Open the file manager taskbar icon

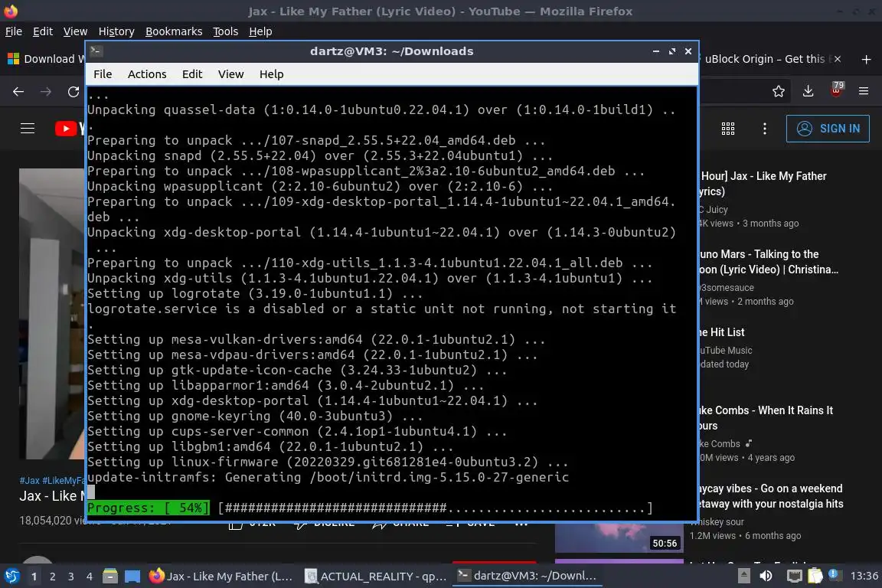click(x=110, y=577)
